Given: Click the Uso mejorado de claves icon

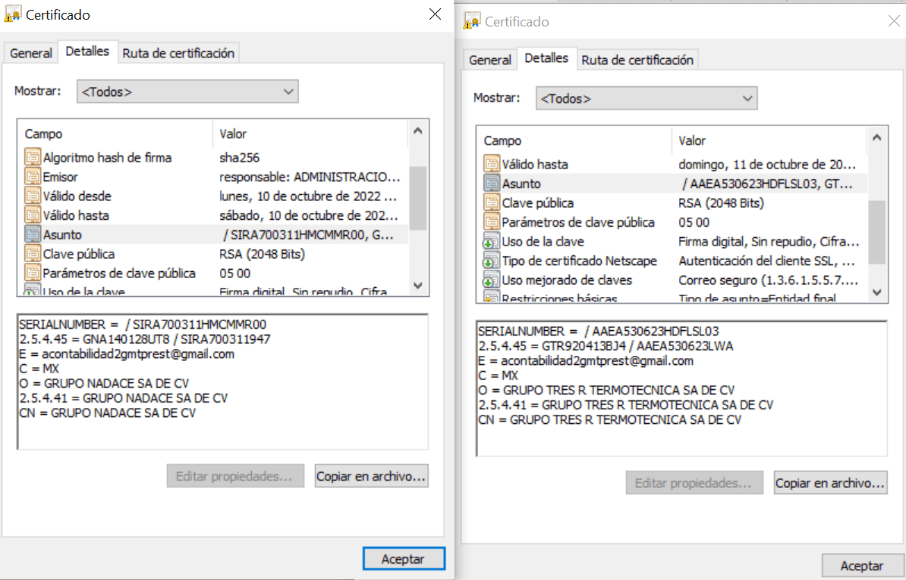Looking at the screenshot, I should (491, 280).
